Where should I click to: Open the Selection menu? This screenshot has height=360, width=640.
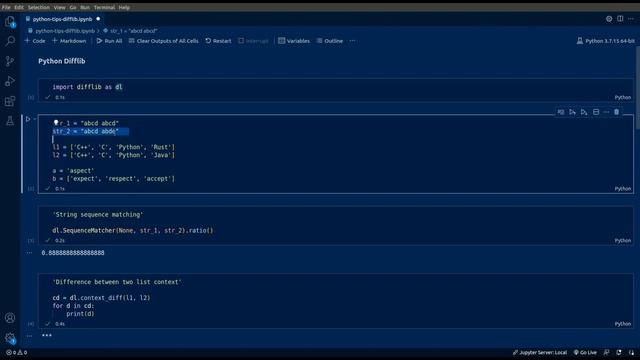pos(38,7)
